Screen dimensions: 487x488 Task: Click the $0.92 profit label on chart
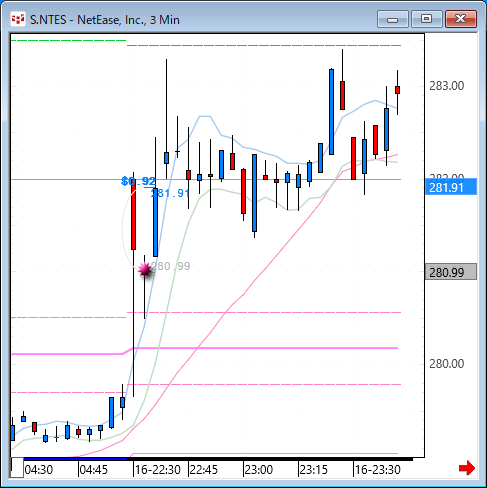pos(138,181)
